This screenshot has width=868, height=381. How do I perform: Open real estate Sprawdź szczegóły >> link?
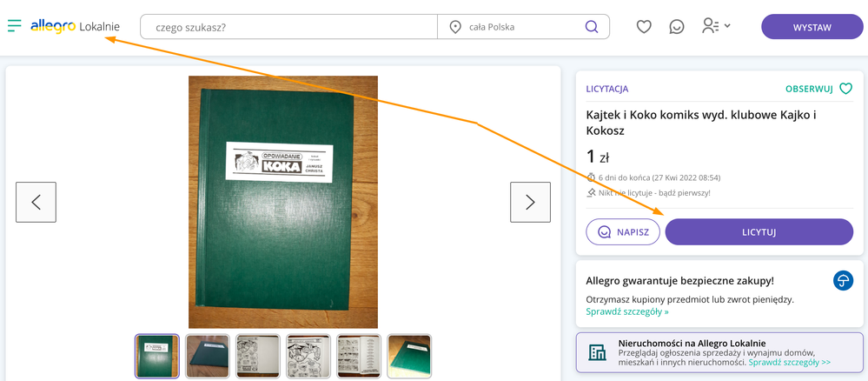(x=789, y=362)
